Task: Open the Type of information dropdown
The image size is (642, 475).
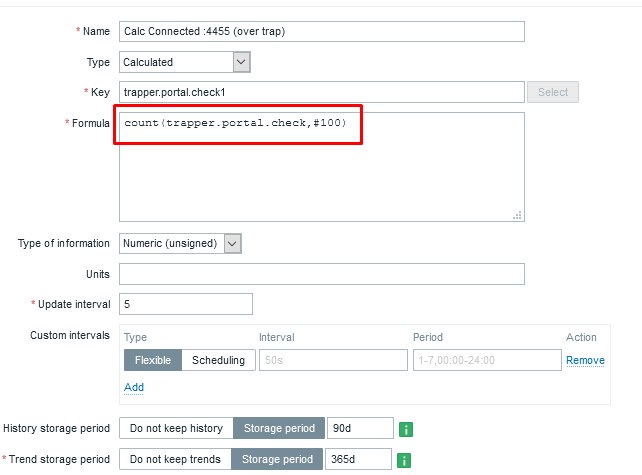Action: point(180,243)
